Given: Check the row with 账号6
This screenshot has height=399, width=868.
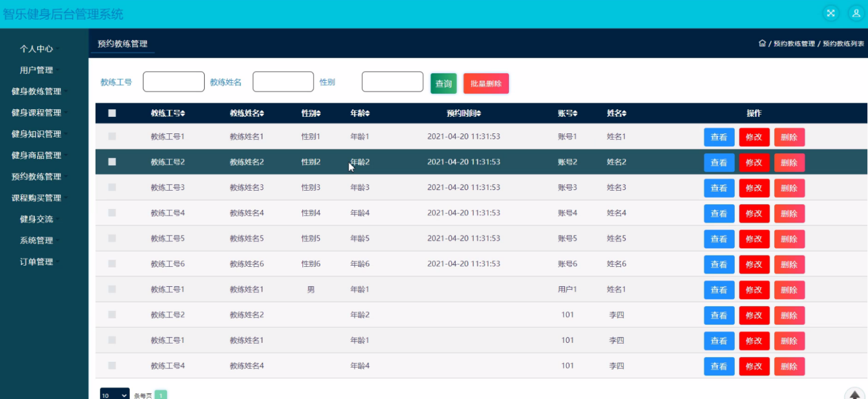Looking at the screenshot, I should (112, 264).
